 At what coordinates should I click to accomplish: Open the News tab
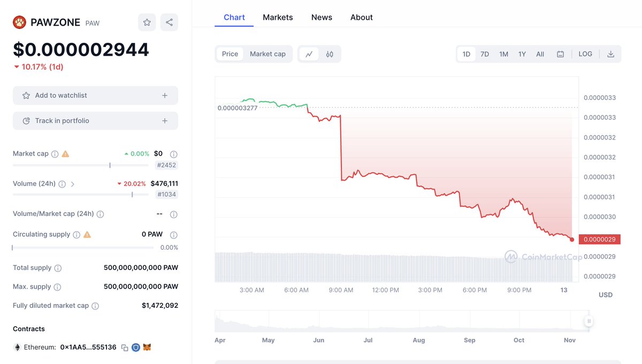[x=322, y=17]
